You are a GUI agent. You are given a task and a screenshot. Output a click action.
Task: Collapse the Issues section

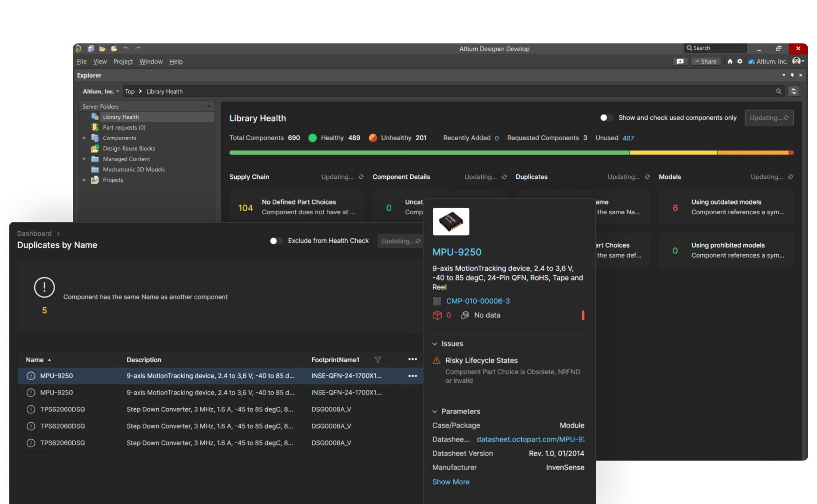pyautogui.click(x=435, y=344)
